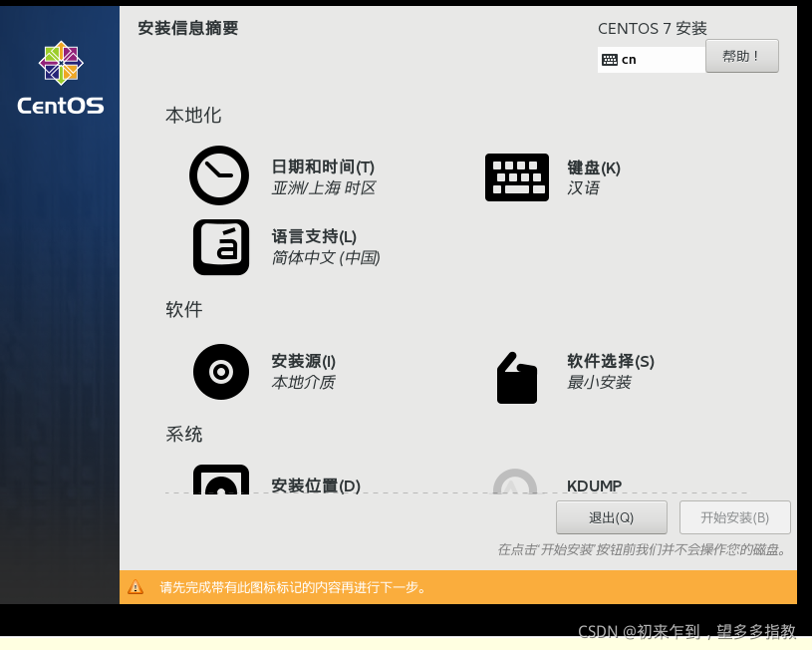Click the keyboard indicator icon next to cn

(x=610, y=60)
